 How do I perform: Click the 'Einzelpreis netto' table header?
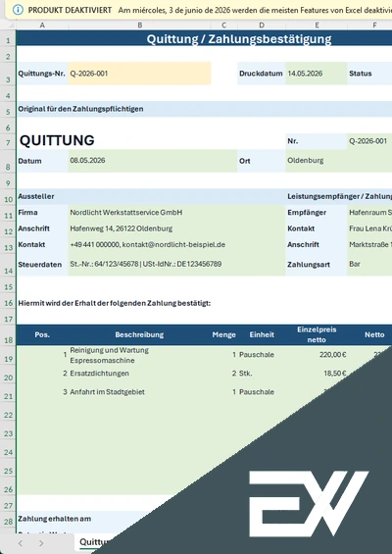tap(317, 335)
